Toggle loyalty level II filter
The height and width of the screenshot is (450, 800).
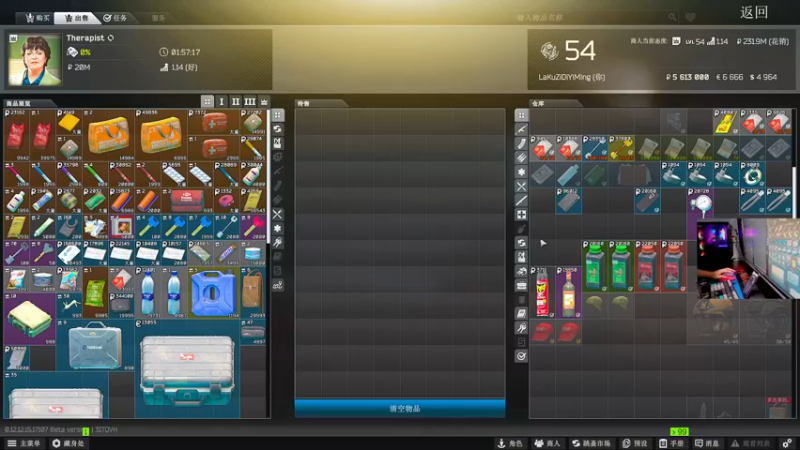click(x=235, y=102)
